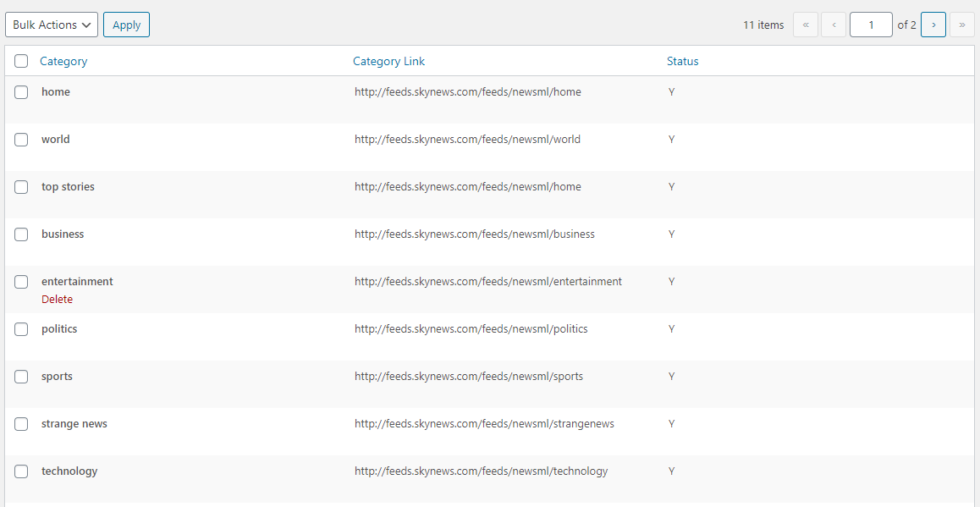Select all categories with the header checkbox
The width and height of the screenshot is (980, 507).
point(21,60)
